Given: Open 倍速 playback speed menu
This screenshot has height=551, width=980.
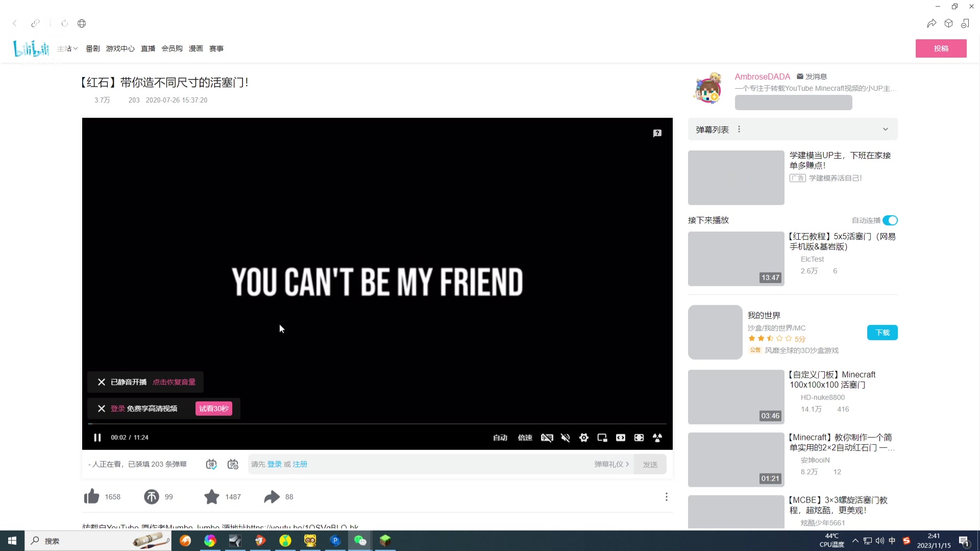Looking at the screenshot, I should tap(525, 438).
